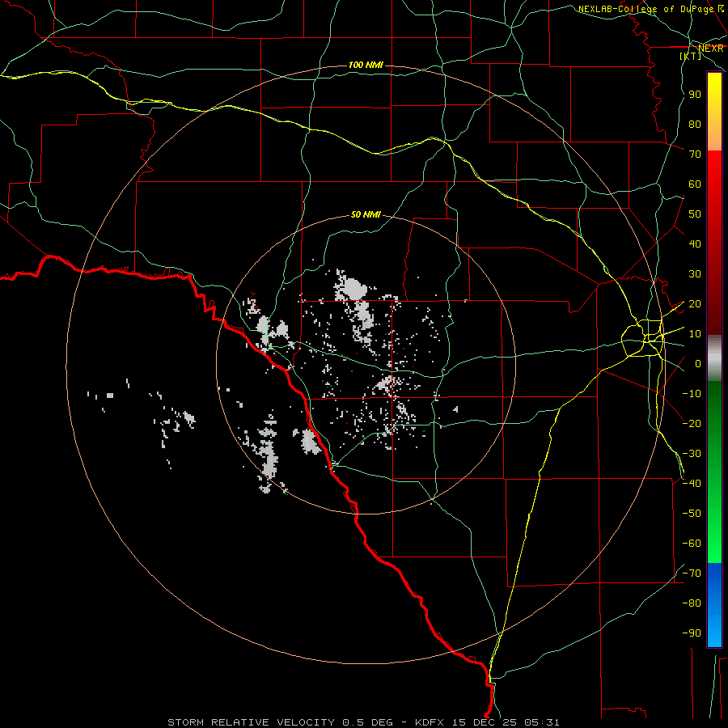728x728 pixels.
Task: Click the 10 value on velocity scale
Action: 695,334
